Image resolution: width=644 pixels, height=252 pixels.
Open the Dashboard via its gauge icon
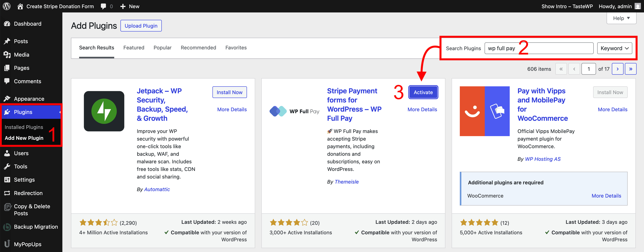point(7,24)
